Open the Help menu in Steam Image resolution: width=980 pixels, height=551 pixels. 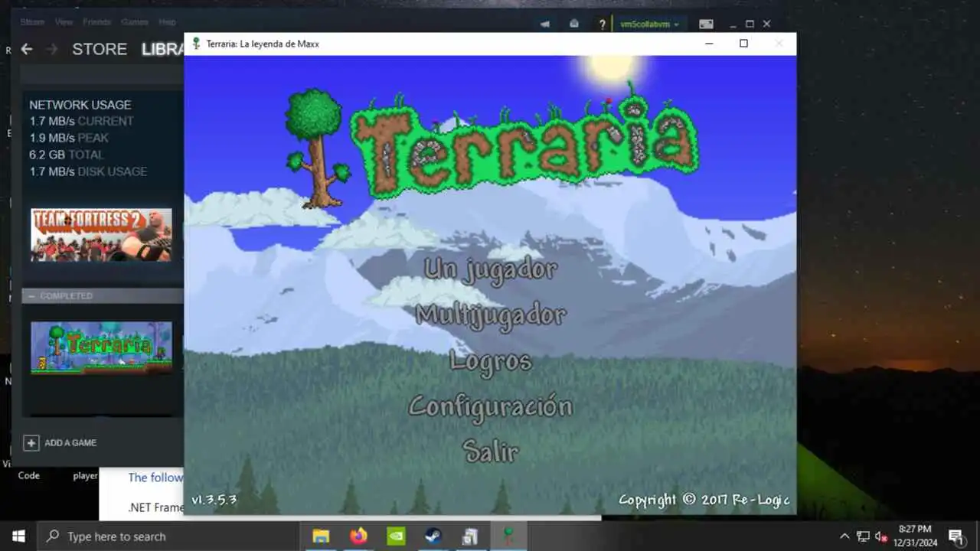point(167,22)
